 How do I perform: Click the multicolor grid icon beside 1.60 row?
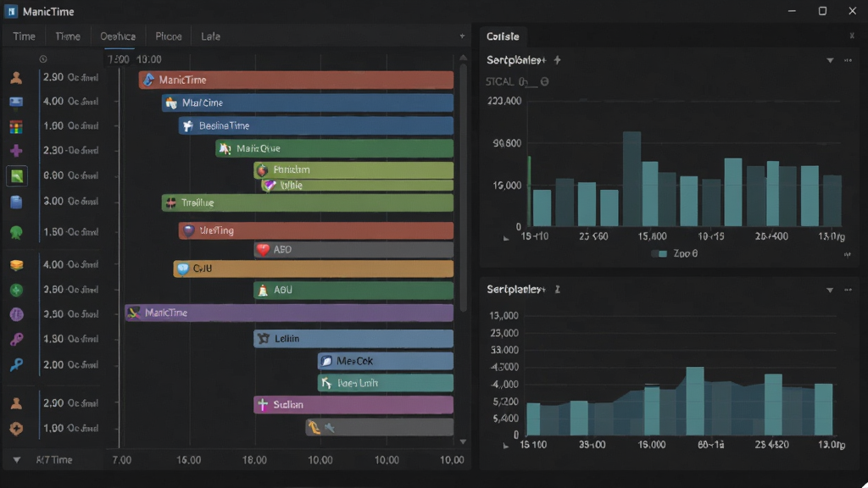tap(16, 127)
